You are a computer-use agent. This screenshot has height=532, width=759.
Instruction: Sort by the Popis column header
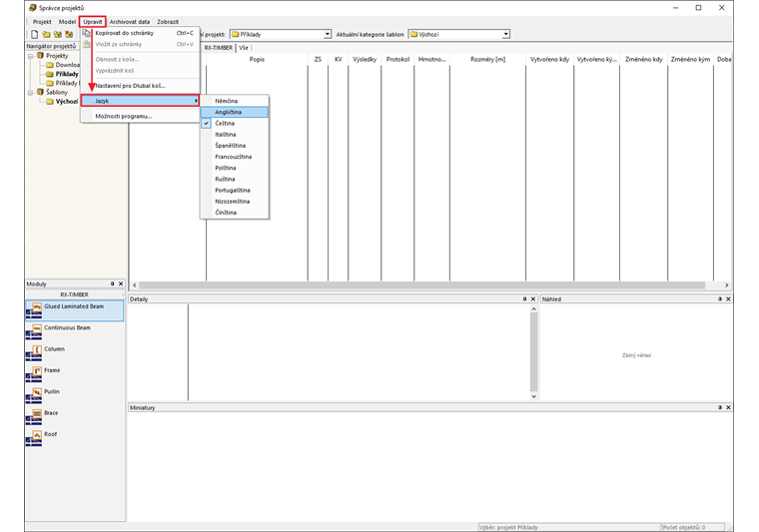pyautogui.click(x=257, y=60)
